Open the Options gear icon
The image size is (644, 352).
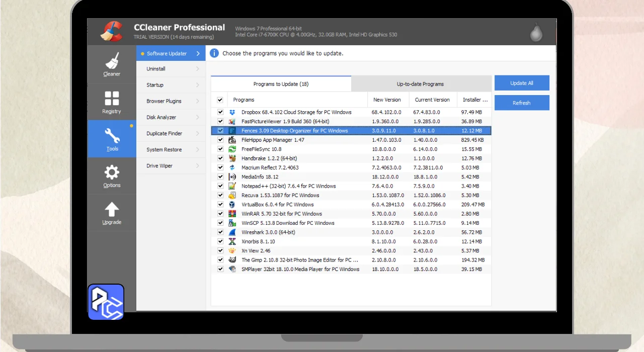[112, 172]
